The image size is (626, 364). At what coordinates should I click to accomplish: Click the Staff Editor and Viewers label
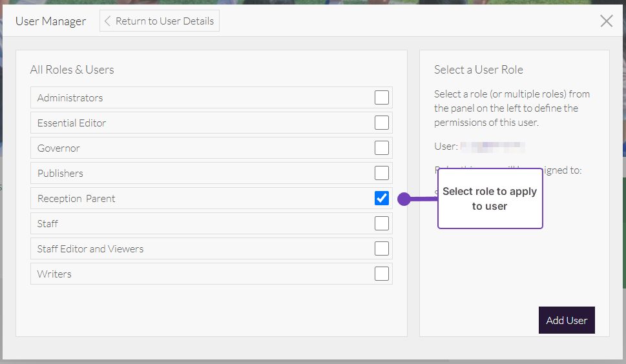pyautogui.click(x=90, y=249)
